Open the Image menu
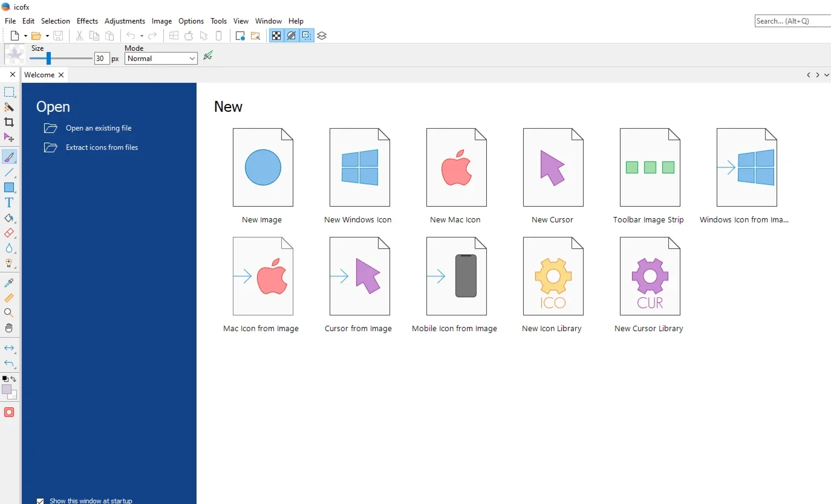Screen dimensions: 831x504 (161, 21)
